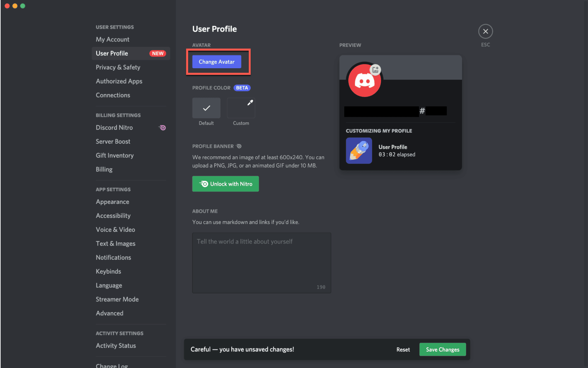The height and width of the screenshot is (368, 588).
Task: Open Server Boost settings
Action: coord(131,142)
